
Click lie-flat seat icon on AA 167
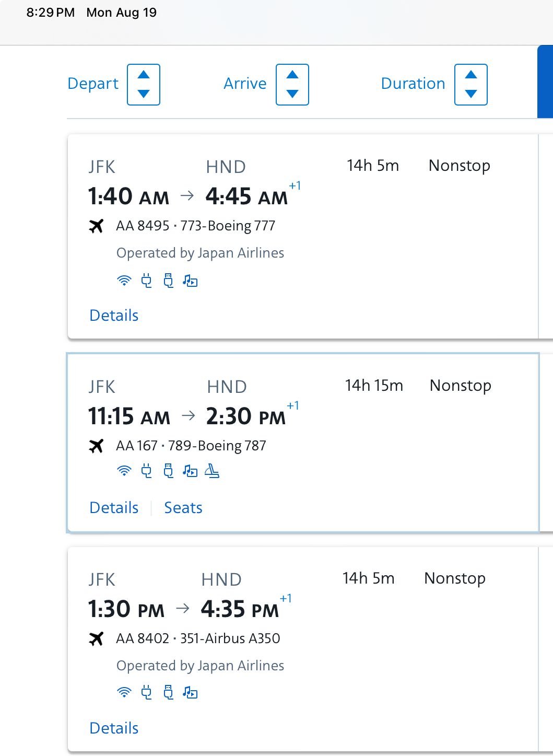(211, 471)
